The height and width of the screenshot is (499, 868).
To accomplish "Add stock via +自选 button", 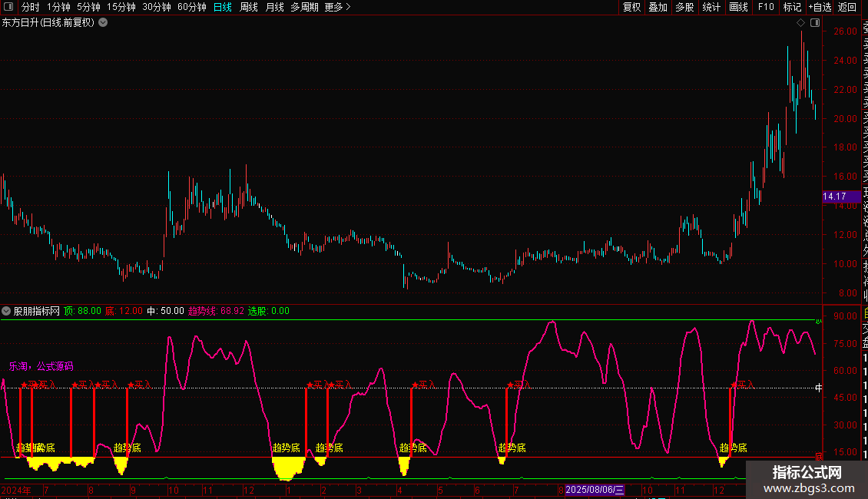I will [820, 7].
